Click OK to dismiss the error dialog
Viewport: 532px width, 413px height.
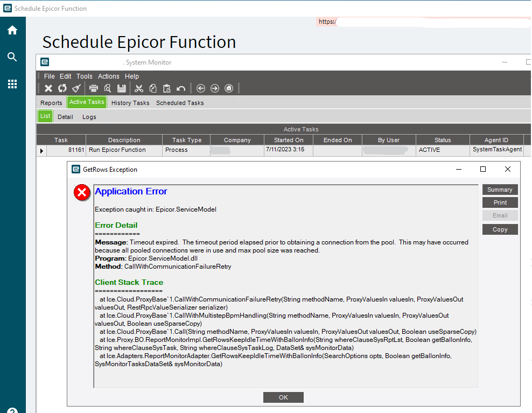tap(283, 397)
